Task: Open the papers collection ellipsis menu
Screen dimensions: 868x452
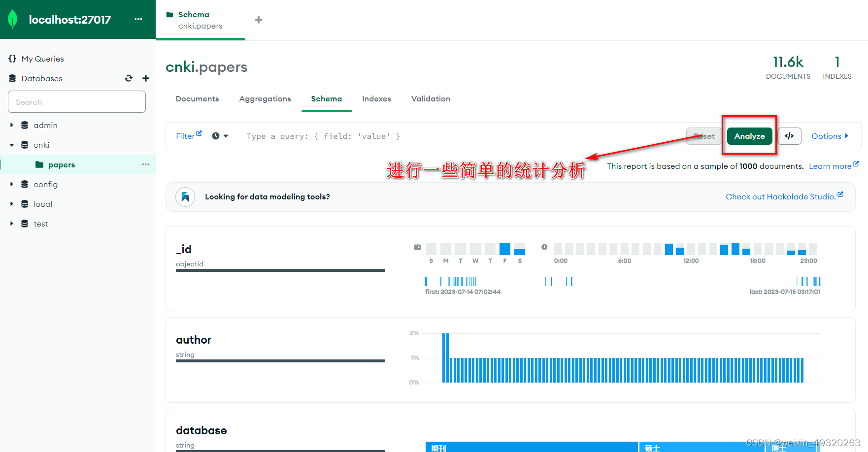Action: 145,164
